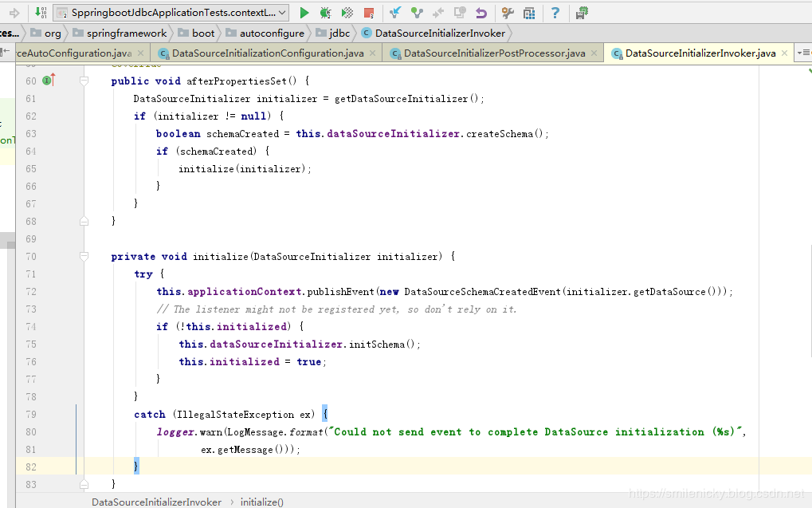This screenshot has width=812, height=508.
Task: Click on createSchema() call on line 63
Action: pos(505,134)
